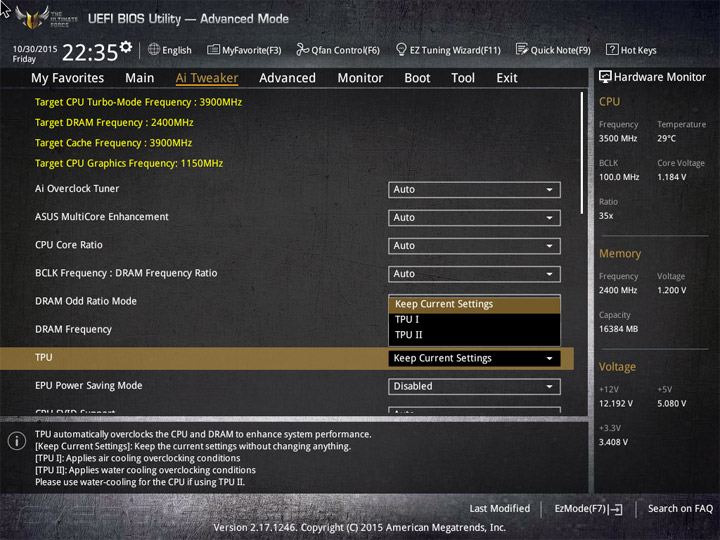720x540 pixels.
Task: Click Target Cache Frequency : 3900MHz text
Action: coord(113,143)
